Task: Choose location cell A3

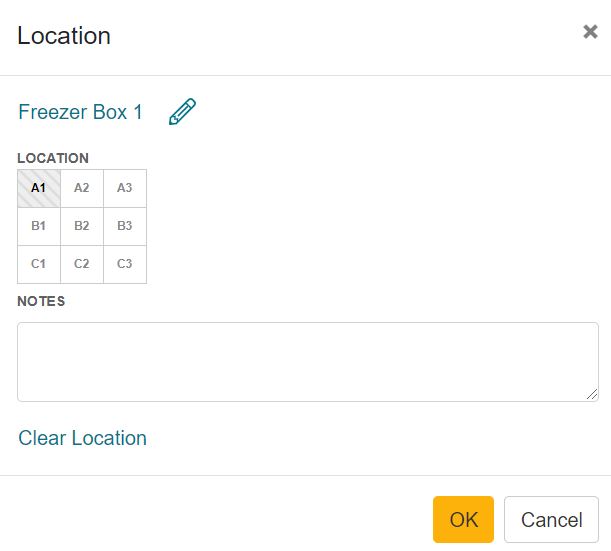Action: click(125, 188)
